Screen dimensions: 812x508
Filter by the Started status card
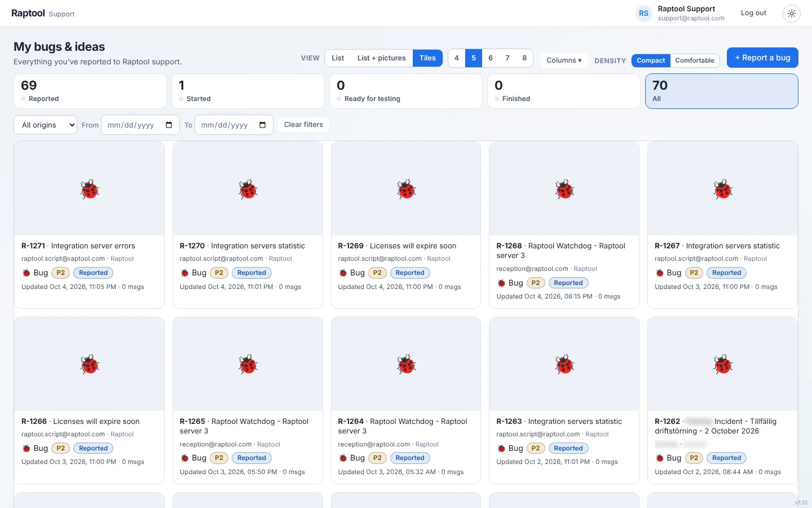tap(248, 91)
